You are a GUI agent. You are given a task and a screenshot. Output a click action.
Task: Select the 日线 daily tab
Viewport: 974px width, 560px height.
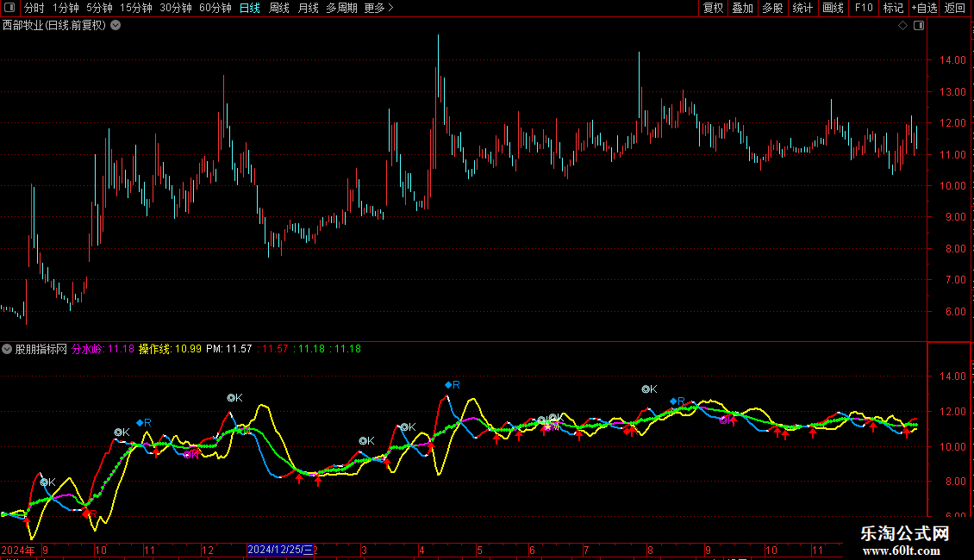pyautogui.click(x=250, y=8)
